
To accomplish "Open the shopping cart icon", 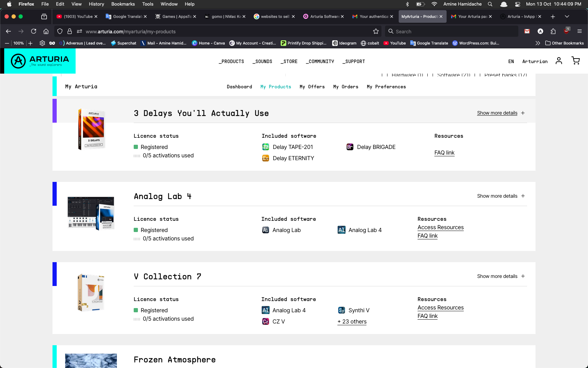I will coord(575,61).
